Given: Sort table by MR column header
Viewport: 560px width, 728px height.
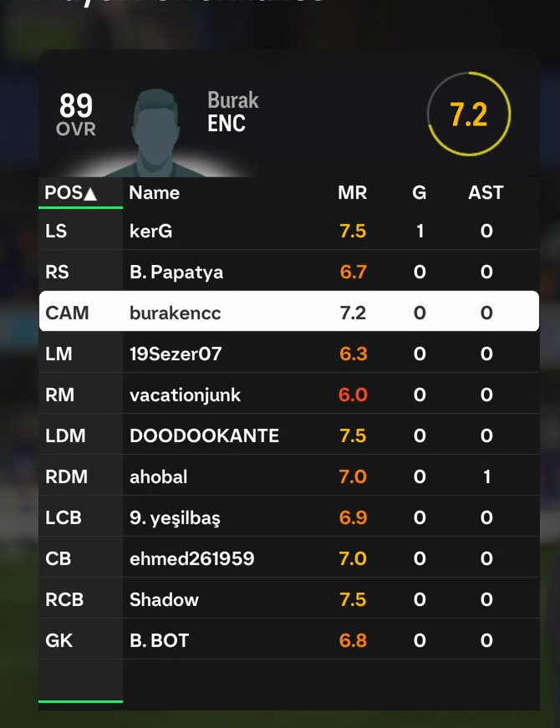Looking at the screenshot, I should pyautogui.click(x=353, y=193).
